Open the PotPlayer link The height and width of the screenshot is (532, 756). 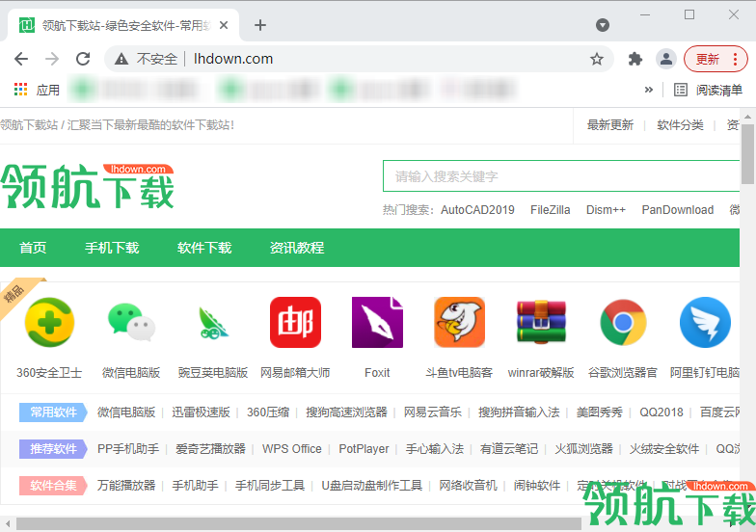pyautogui.click(x=364, y=449)
